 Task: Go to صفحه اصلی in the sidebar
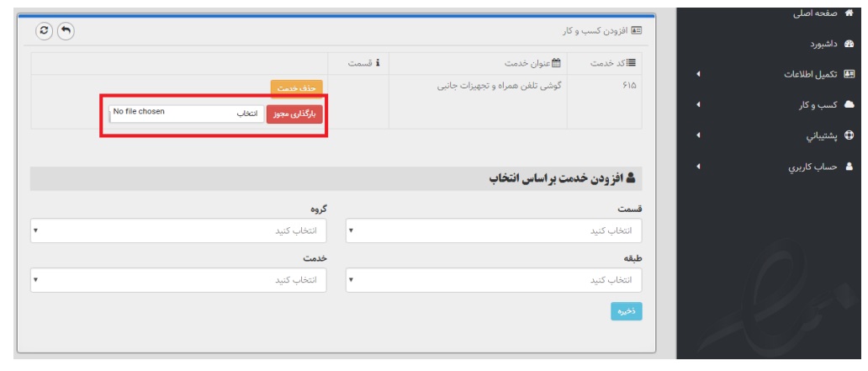(812, 13)
